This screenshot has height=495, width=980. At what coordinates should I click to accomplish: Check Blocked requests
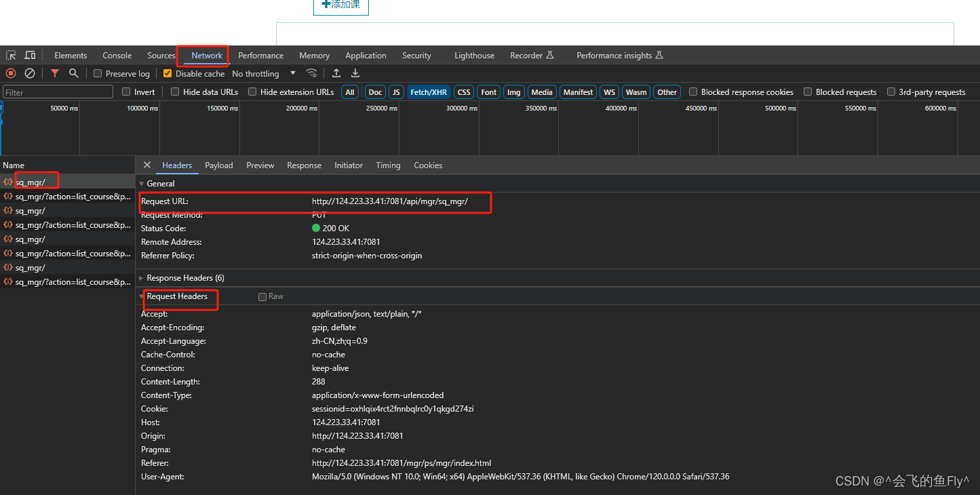pyautogui.click(x=808, y=92)
